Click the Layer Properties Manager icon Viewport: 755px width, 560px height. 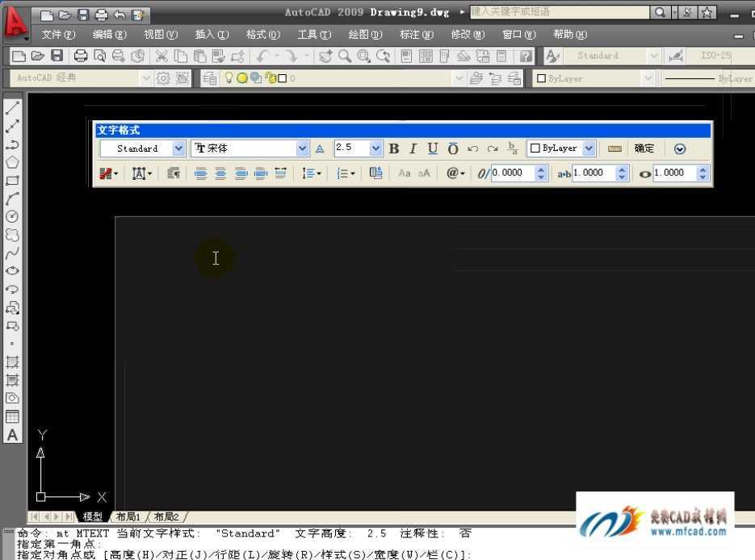coord(209,78)
